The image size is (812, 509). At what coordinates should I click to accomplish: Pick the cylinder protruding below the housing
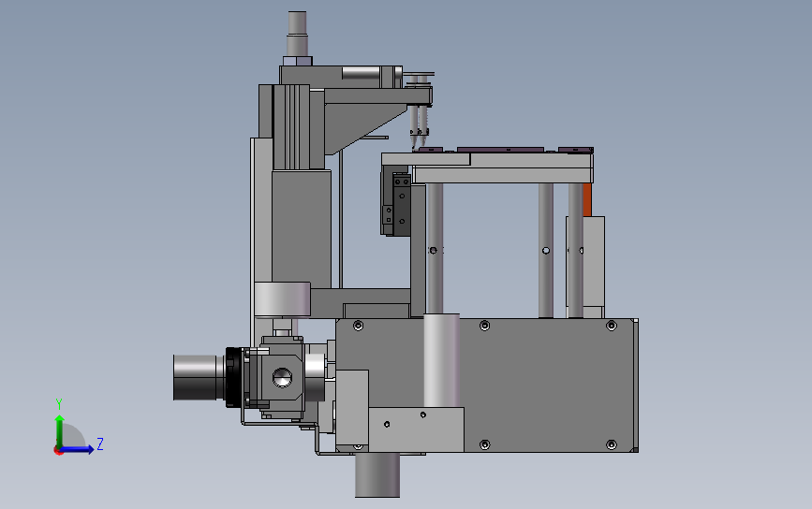377,475
